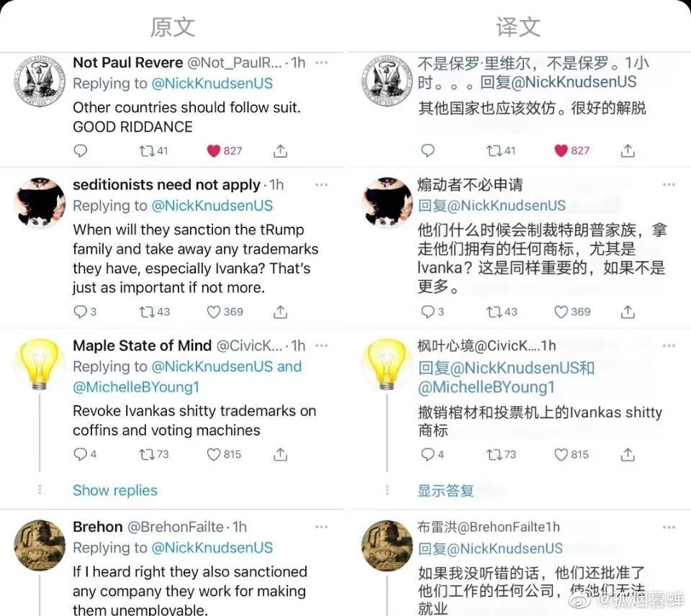This screenshot has height=616, width=691.
Task: Share Maple State of Mind's original tweet
Action: pyautogui.click(x=280, y=454)
